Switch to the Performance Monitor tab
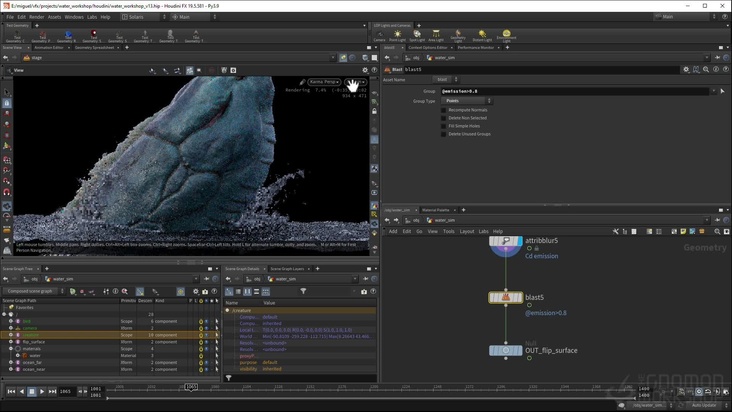 [x=475, y=48]
